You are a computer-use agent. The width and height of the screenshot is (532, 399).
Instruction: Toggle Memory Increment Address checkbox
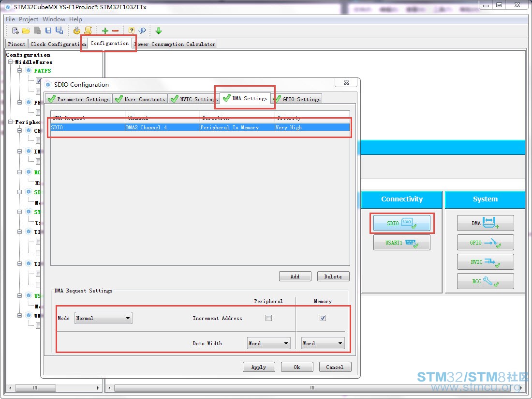click(x=323, y=318)
